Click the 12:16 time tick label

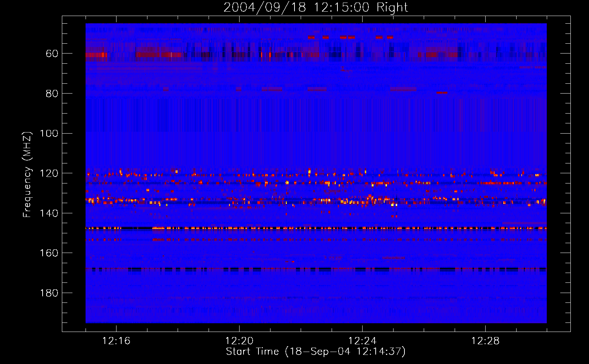click(x=116, y=341)
